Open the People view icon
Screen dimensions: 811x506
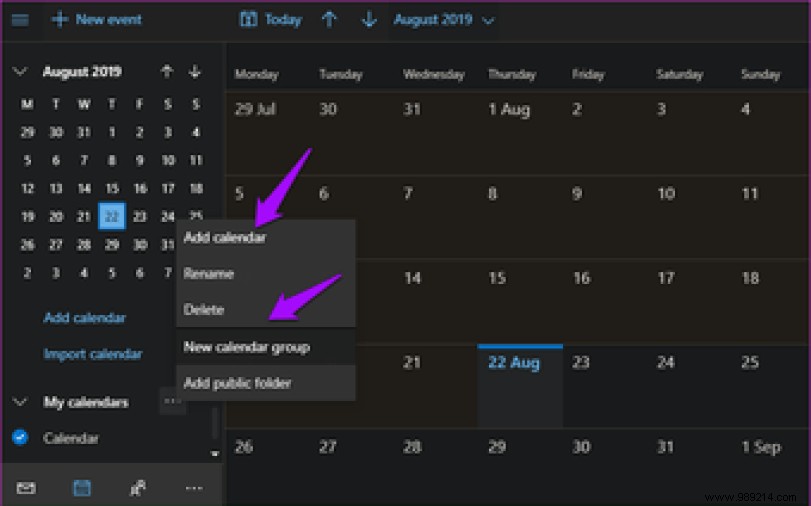138,487
